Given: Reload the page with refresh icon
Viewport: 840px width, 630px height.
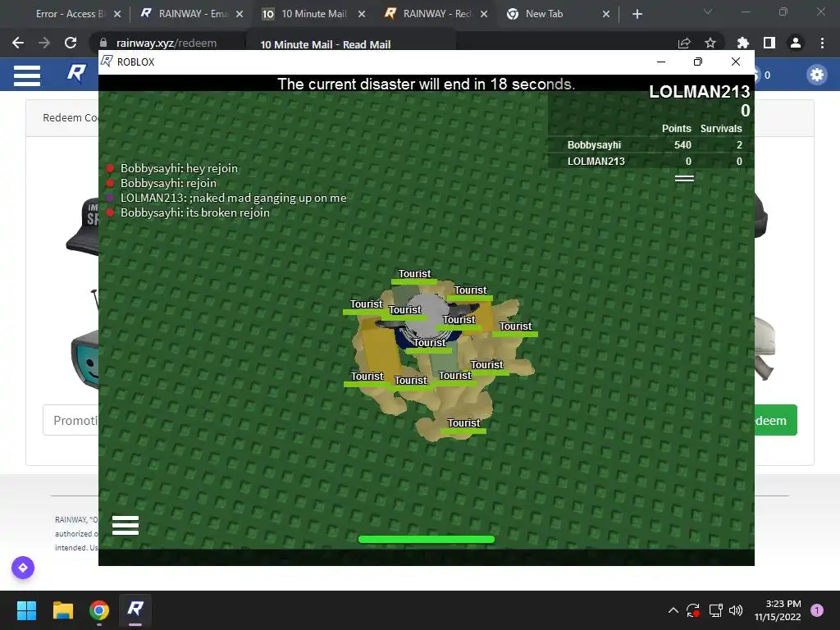Looking at the screenshot, I should click(x=71, y=43).
